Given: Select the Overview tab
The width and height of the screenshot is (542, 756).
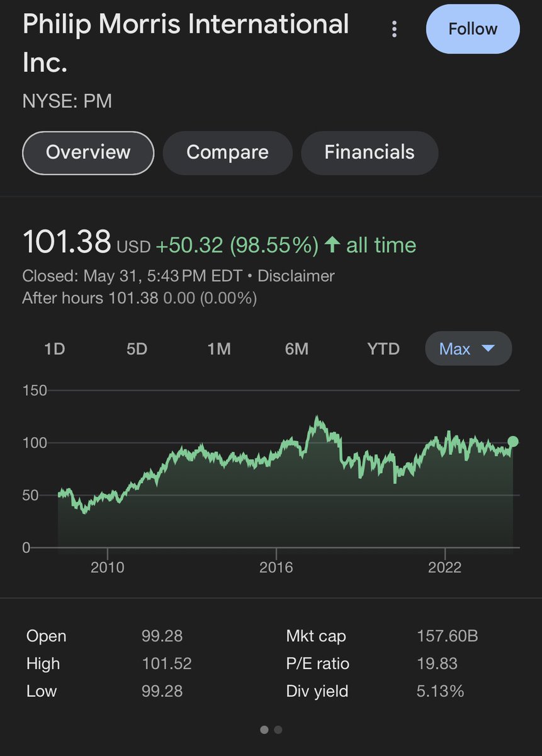Looking at the screenshot, I should click(x=88, y=152).
